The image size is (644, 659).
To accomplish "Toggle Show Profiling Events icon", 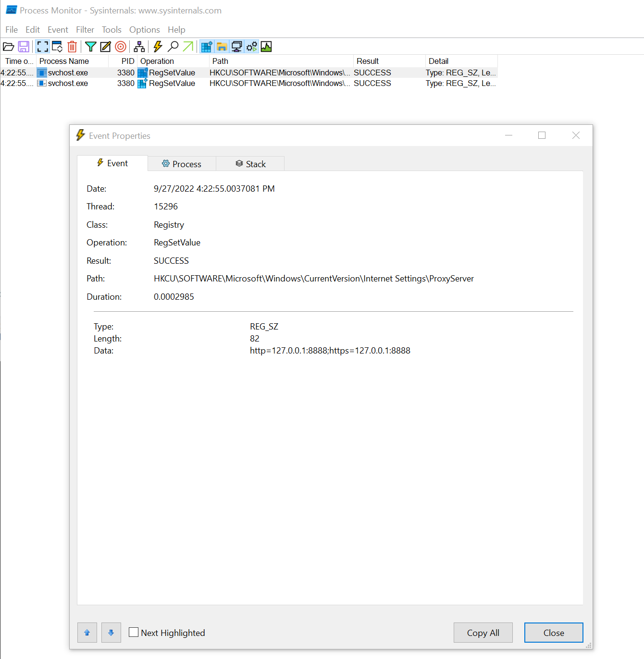I will pyautogui.click(x=267, y=47).
